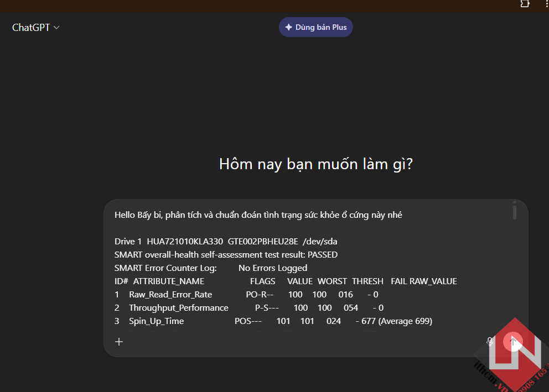Click the Raw_Read_Error_Rate row
The width and height of the screenshot is (549, 392).
click(246, 295)
